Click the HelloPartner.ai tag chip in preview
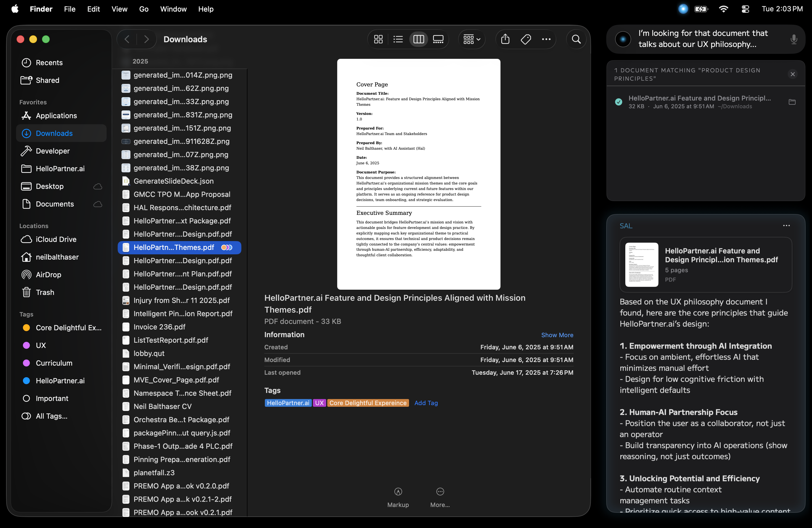The height and width of the screenshot is (528, 812). click(x=288, y=403)
